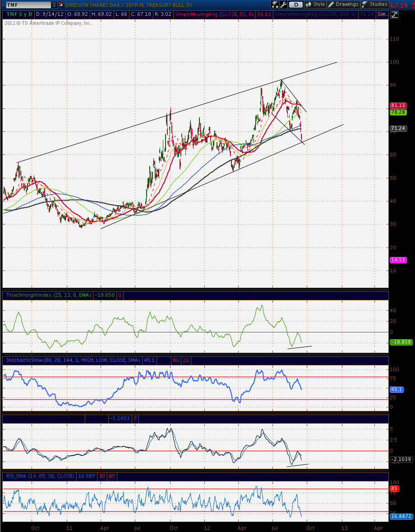The width and height of the screenshot is (415, 532).
Task: Open the Studies menu
Action: [x=374, y=5]
